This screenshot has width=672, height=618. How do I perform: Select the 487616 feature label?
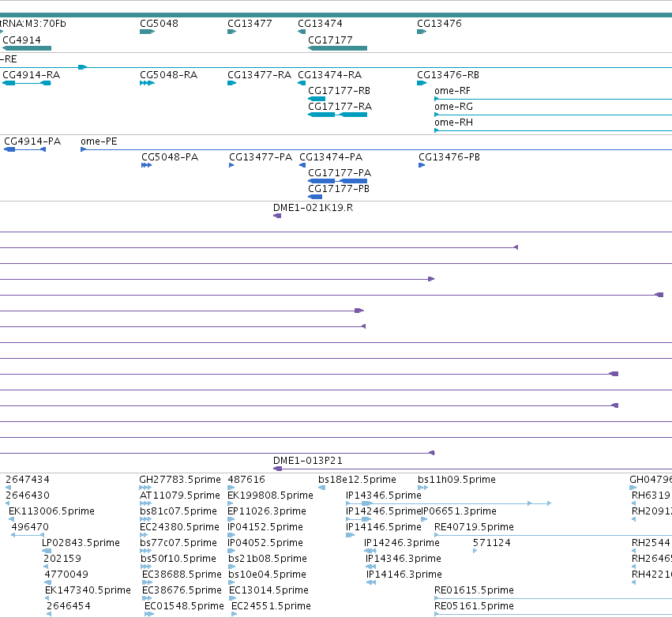pyautogui.click(x=246, y=480)
